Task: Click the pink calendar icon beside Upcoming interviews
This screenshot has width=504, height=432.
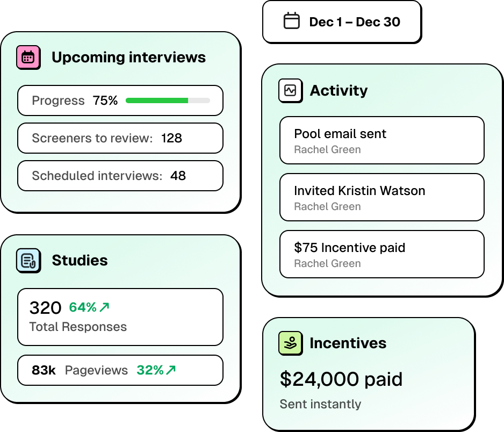Action: point(28,57)
